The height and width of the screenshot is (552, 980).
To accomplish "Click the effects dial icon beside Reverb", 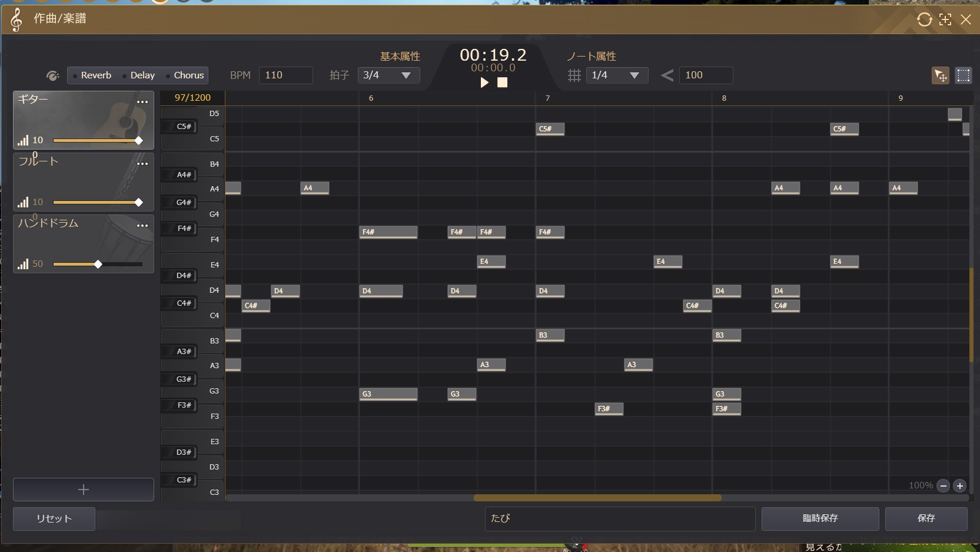I will pos(52,75).
